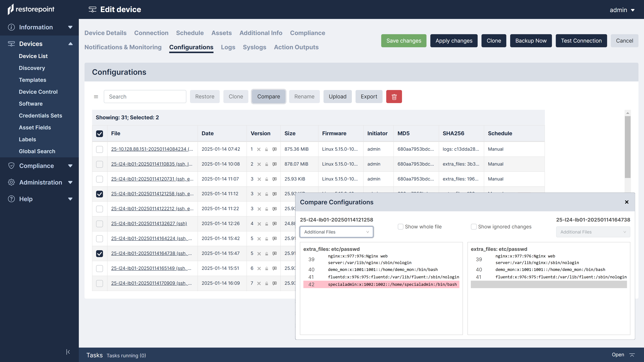Click the Information circle icon in sidebar
644x362 pixels.
[x=11, y=27]
